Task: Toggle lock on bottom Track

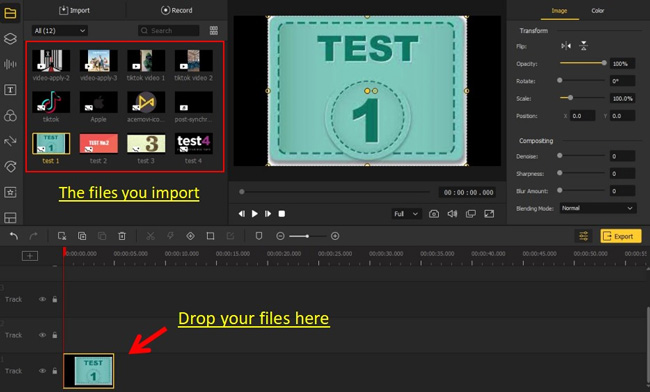Action: tap(55, 371)
